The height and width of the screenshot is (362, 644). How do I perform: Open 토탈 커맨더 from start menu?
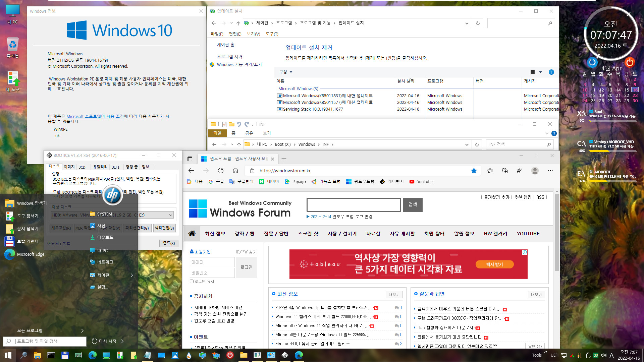pyautogui.click(x=22, y=241)
